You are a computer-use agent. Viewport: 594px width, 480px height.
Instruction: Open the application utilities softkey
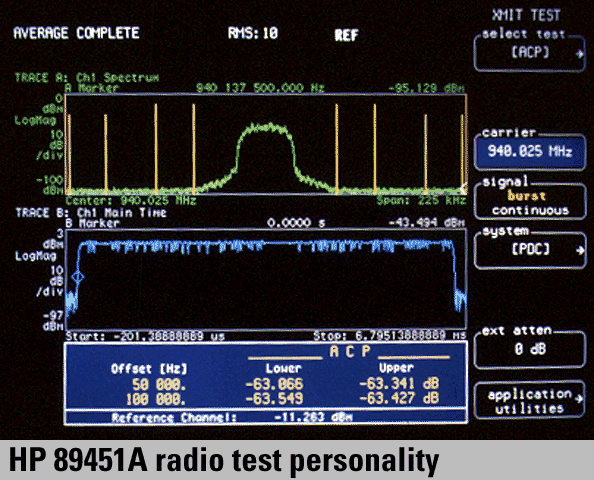click(530, 401)
